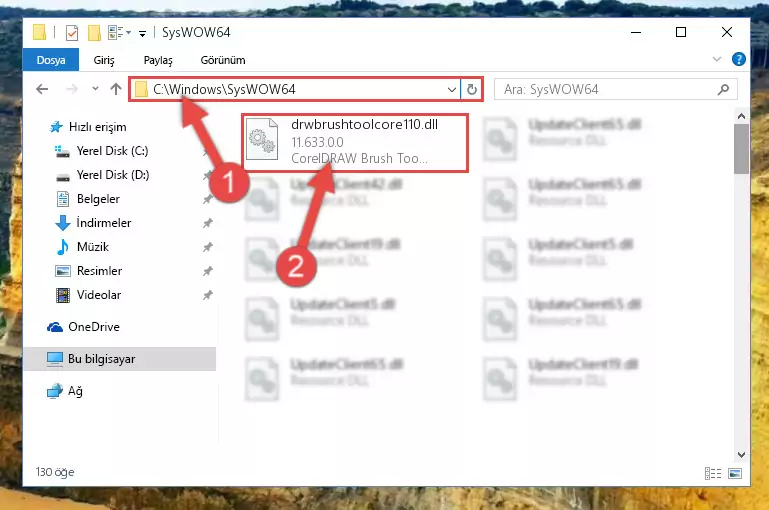Switch to details view in status bar

713,473
